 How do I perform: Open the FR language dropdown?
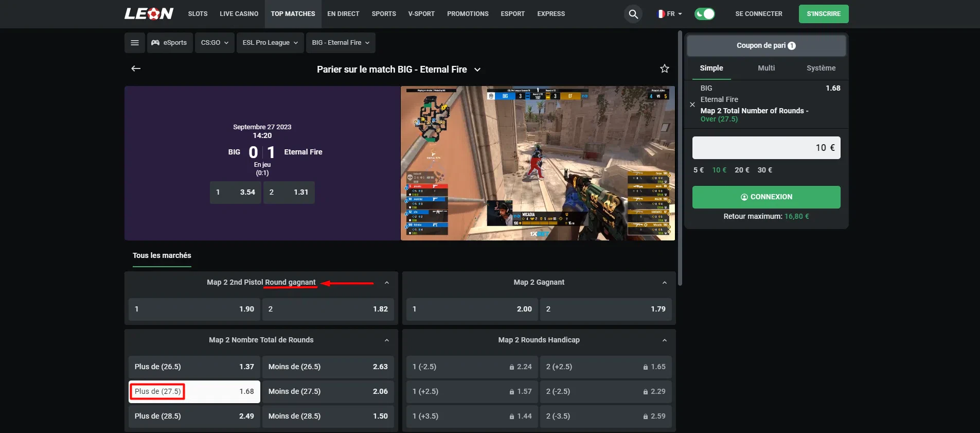point(669,14)
